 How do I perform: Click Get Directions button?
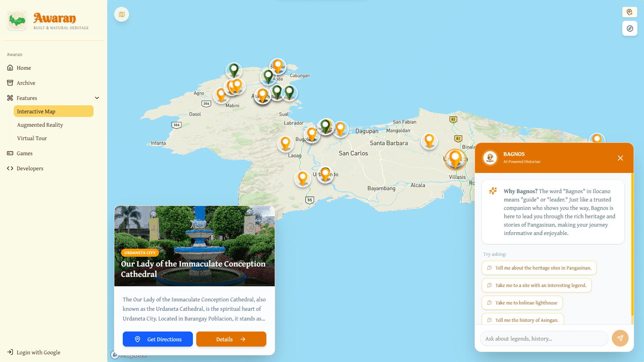click(x=158, y=339)
